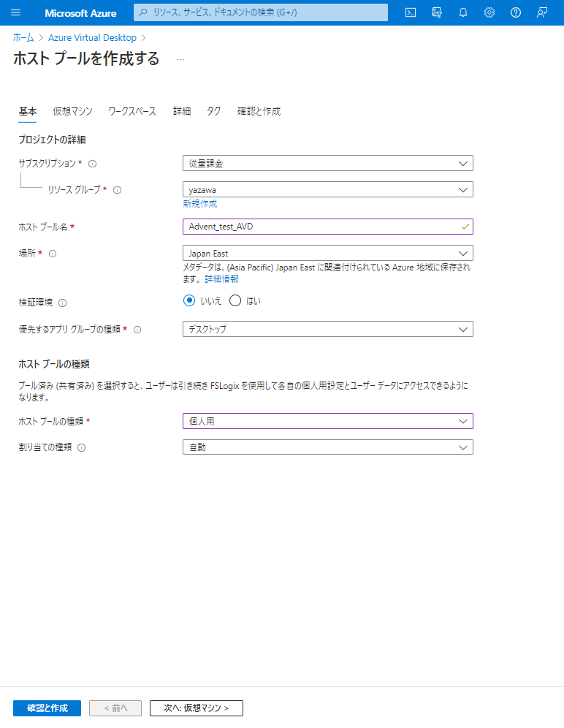Click the 次へ: 仮想マシン button
Viewport: 564px width, 728px height.
point(197,708)
